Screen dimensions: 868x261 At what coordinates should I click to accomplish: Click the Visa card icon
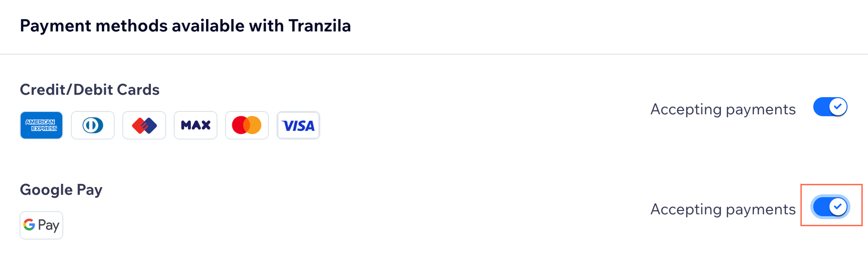tap(299, 125)
